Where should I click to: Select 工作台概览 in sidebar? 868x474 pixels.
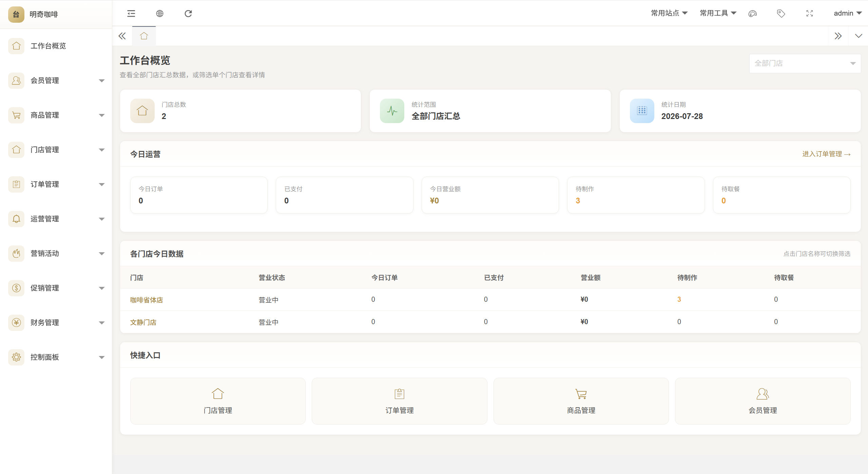48,46
